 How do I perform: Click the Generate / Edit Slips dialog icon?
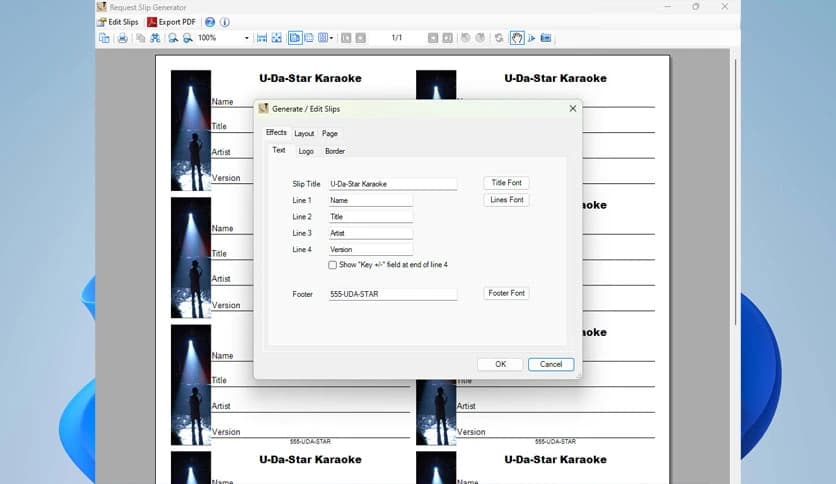coord(263,108)
